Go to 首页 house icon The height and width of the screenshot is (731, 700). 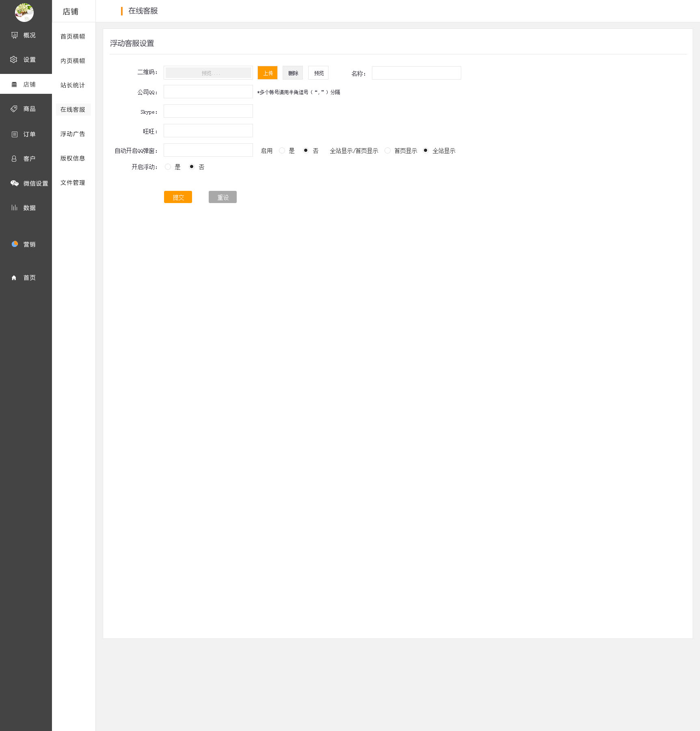(x=14, y=278)
